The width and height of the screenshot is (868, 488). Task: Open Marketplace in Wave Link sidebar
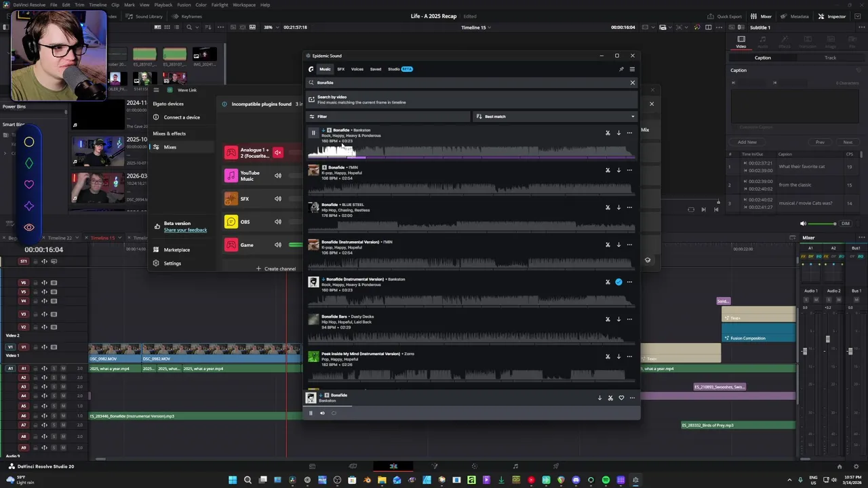click(176, 249)
